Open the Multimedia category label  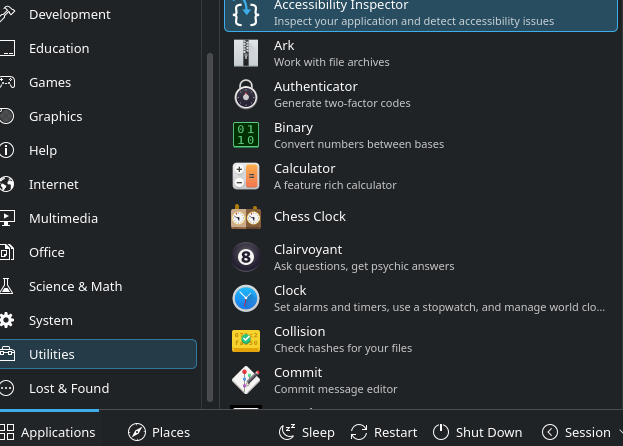point(63,218)
